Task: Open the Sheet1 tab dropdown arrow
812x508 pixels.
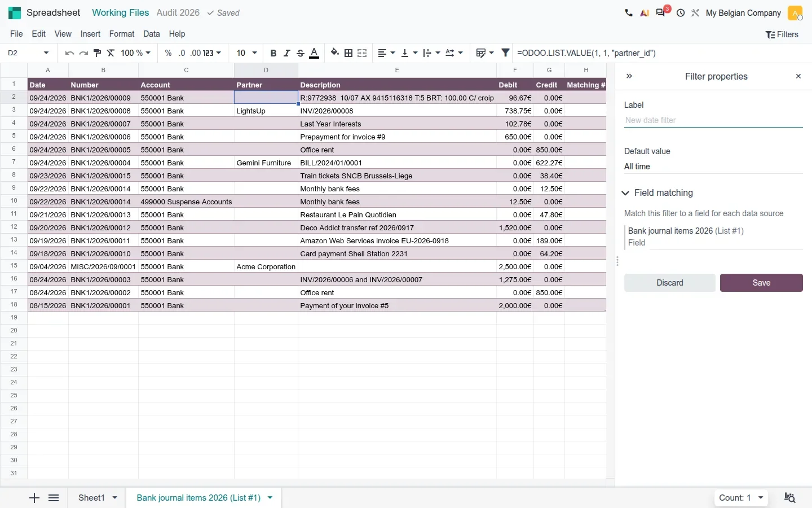Action: pyautogui.click(x=115, y=498)
